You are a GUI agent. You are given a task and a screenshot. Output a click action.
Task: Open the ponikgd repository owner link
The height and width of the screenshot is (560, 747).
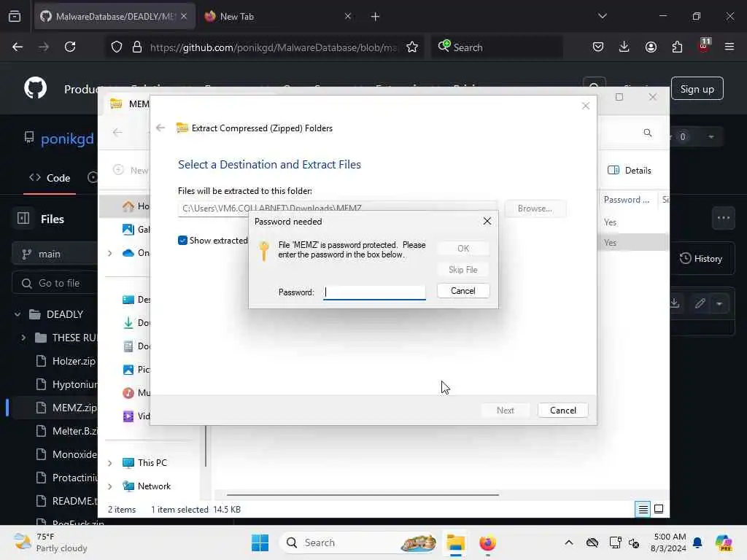point(67,139)
